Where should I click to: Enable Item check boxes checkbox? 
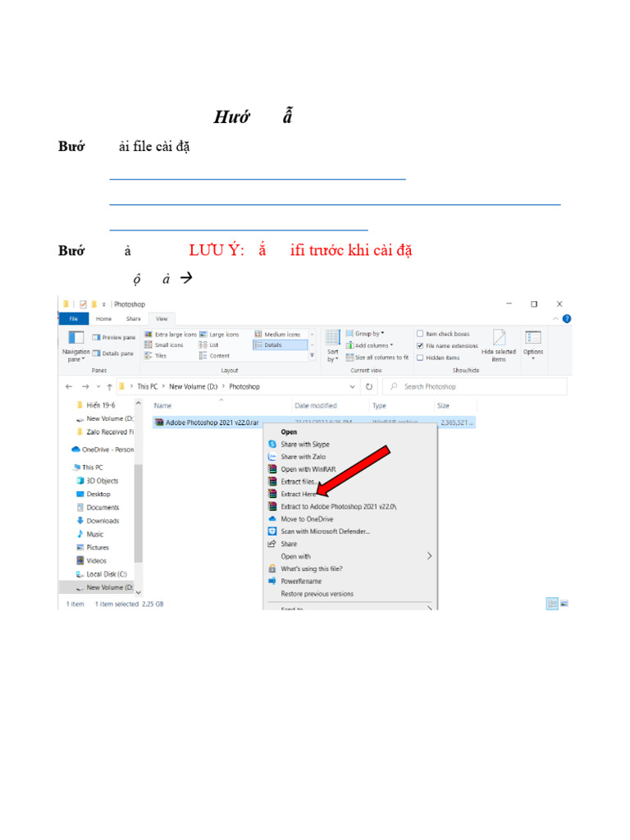click(420, 334)
